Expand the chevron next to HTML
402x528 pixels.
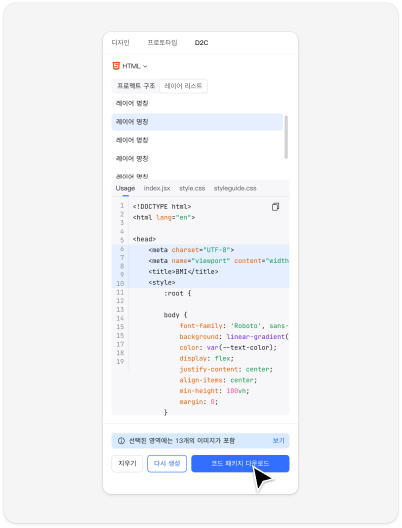145,66
